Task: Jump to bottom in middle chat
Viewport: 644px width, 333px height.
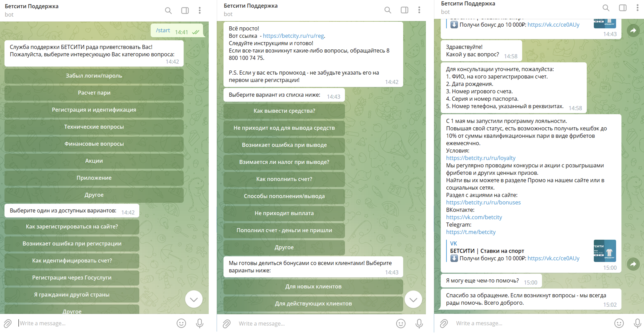Action: pyautogui.click(x=413, y=299)
